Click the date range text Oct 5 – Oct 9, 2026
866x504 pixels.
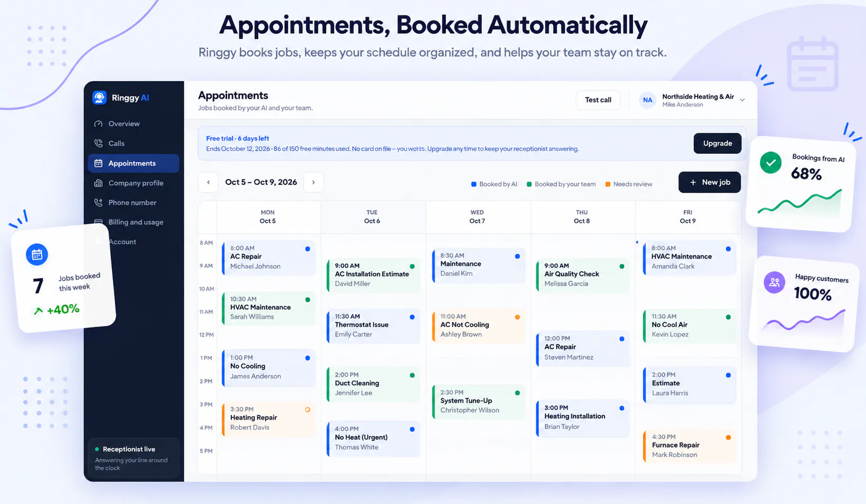click(x=261, y=182)
